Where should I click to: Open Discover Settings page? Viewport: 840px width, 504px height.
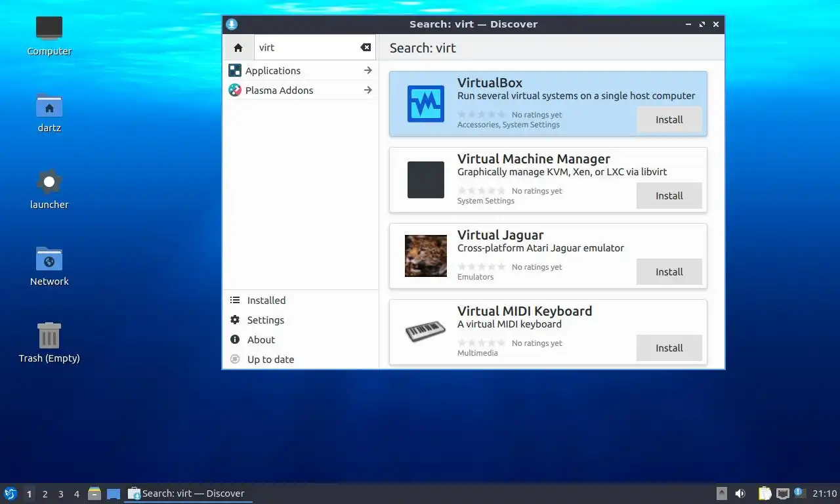(x=301, y=320)
